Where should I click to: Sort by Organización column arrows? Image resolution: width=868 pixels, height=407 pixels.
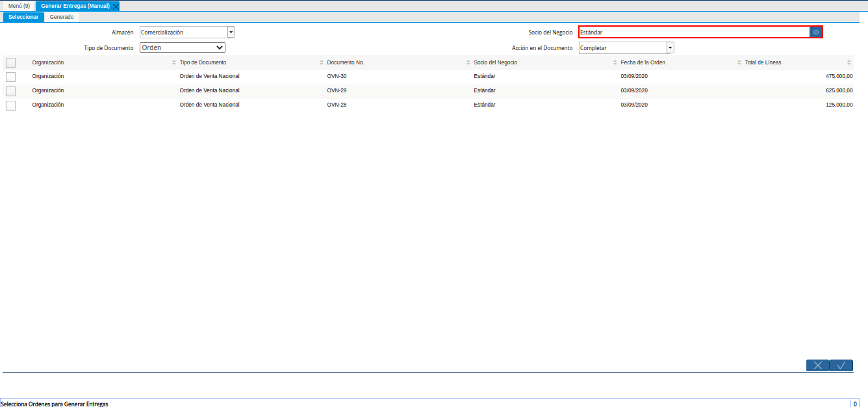coord(173,62)
